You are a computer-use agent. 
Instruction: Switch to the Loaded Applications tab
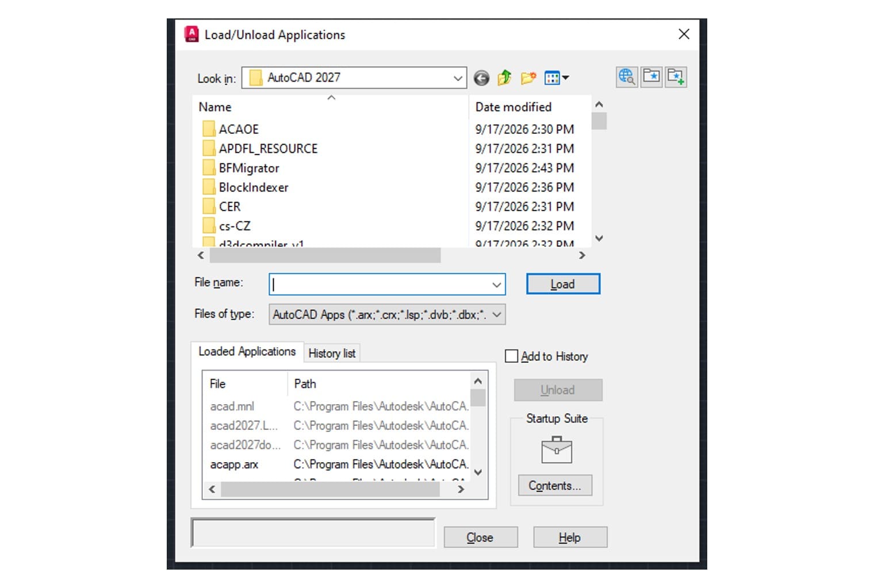pos(247,351)
